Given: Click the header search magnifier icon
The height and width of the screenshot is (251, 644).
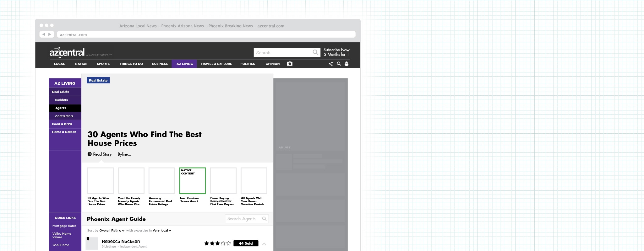Looking at the screenshot, I should (315, 52).
